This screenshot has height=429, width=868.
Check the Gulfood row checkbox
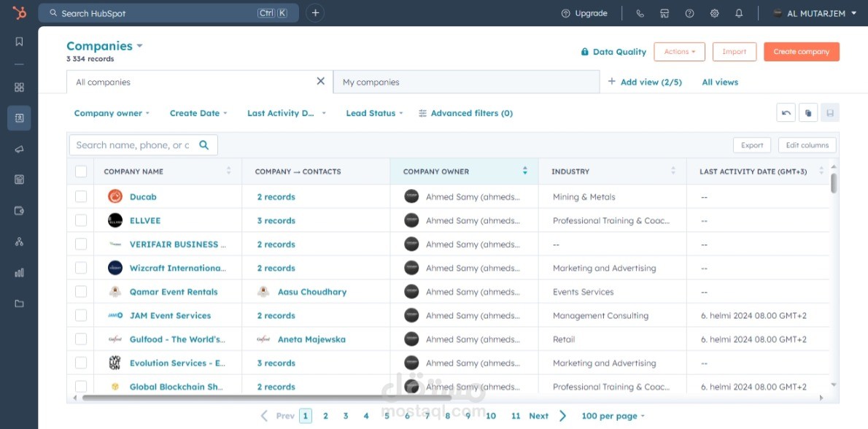tap(81, 339)
